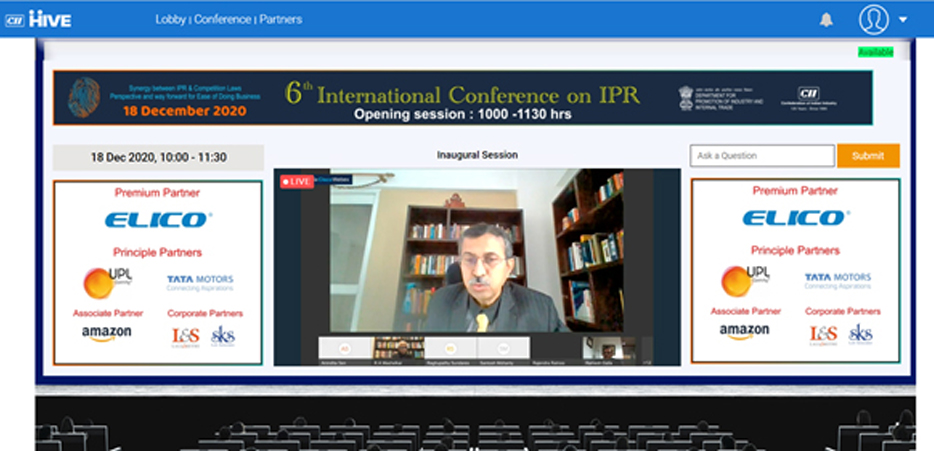934x451 pixels.
Task: Click the ELICO logo in the left partner panel
Action: [x=158, y=220]
